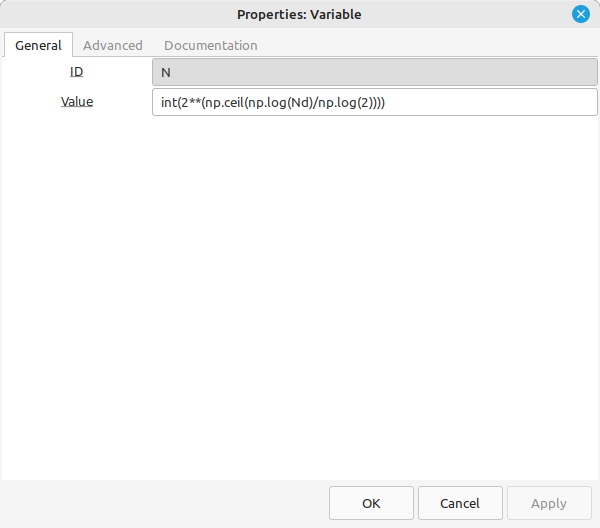Place cursor on Nd in Value expression
The image size is (600, 528).
pyautogui.click(x=297, y=103)
